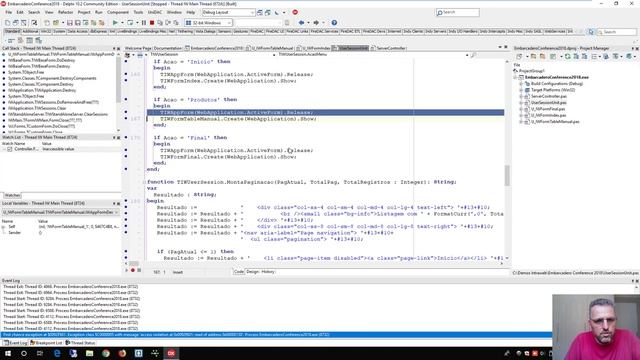
Task: Select System.TObject.Free first call stack entry
Action: pos(26,72)
